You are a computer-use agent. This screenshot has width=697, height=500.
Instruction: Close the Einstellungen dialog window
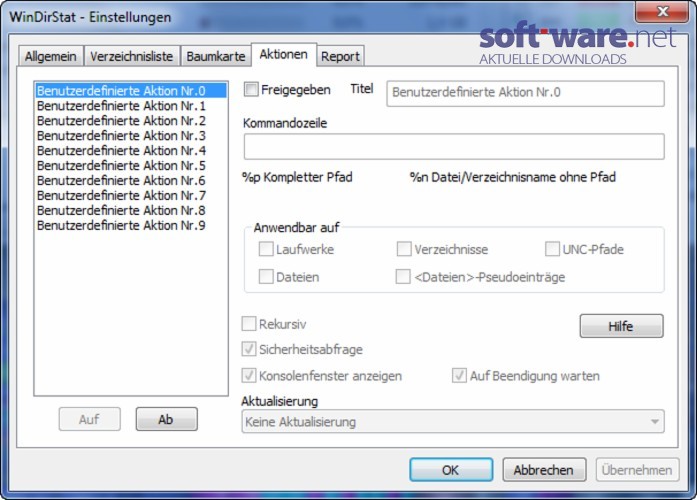[662, 11]
